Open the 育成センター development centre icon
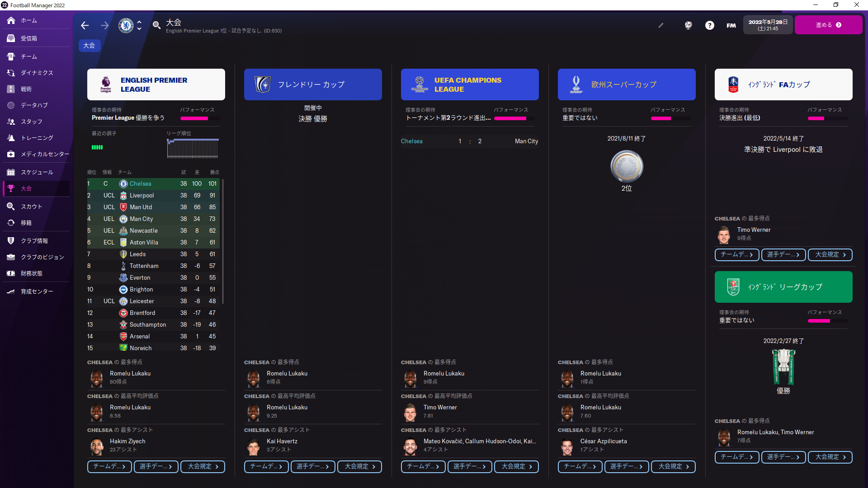This screenshot has height=488, width=868. 11,291
